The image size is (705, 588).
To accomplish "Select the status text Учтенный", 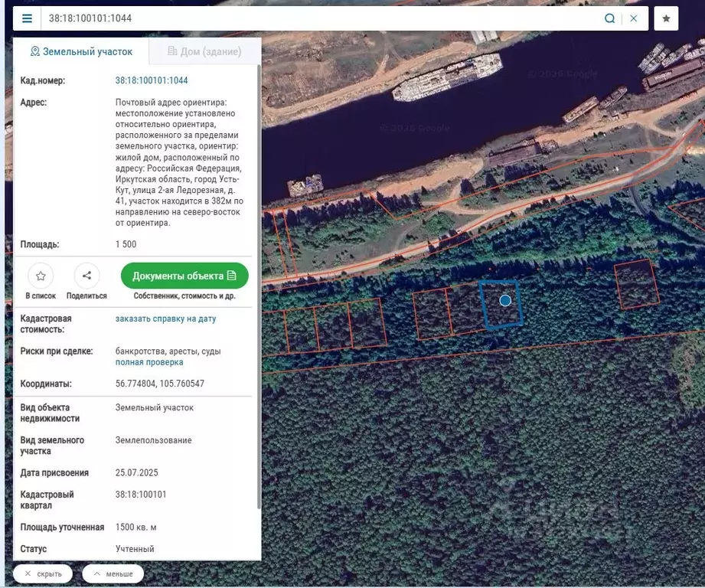I will tap(135, 549).
